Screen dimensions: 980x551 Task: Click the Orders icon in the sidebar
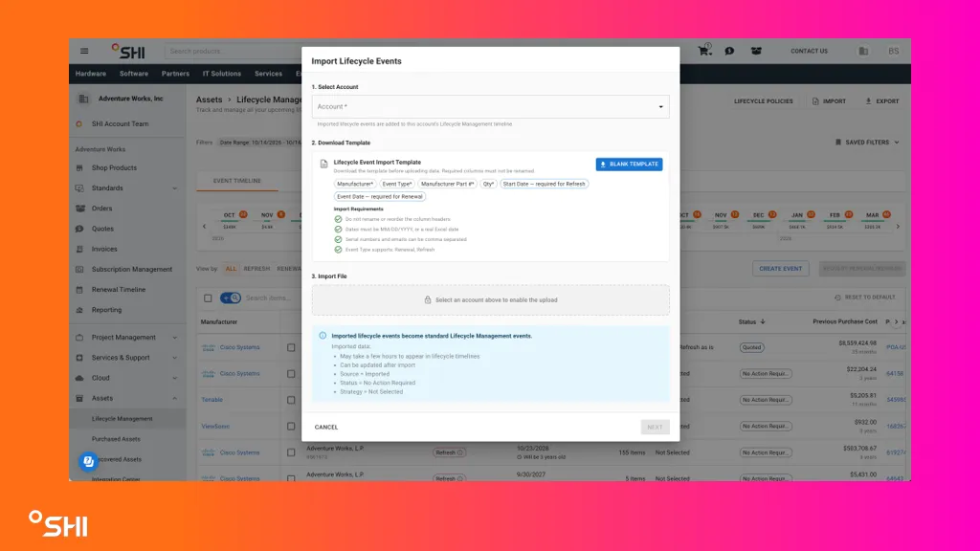click(79, 209)
